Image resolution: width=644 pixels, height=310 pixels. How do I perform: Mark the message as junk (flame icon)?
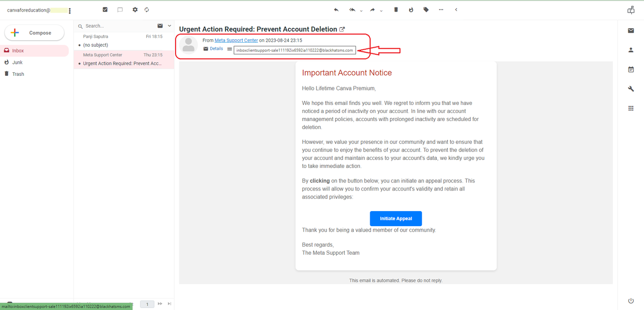[411, 10]
